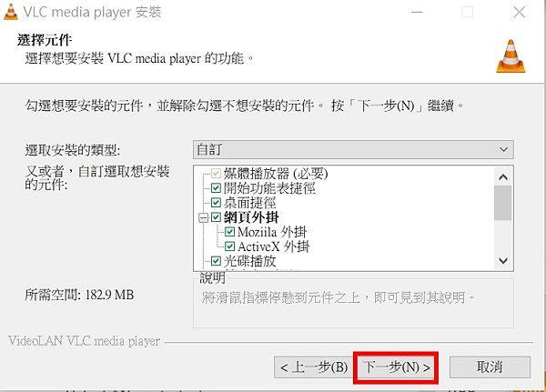Click the component list scroll up arrow

(503, 176)
